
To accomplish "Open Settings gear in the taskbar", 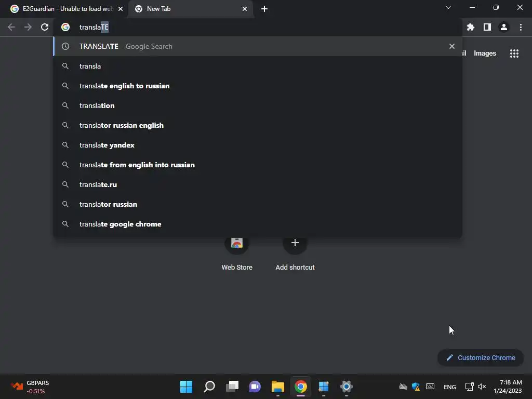I will [347, 387].
